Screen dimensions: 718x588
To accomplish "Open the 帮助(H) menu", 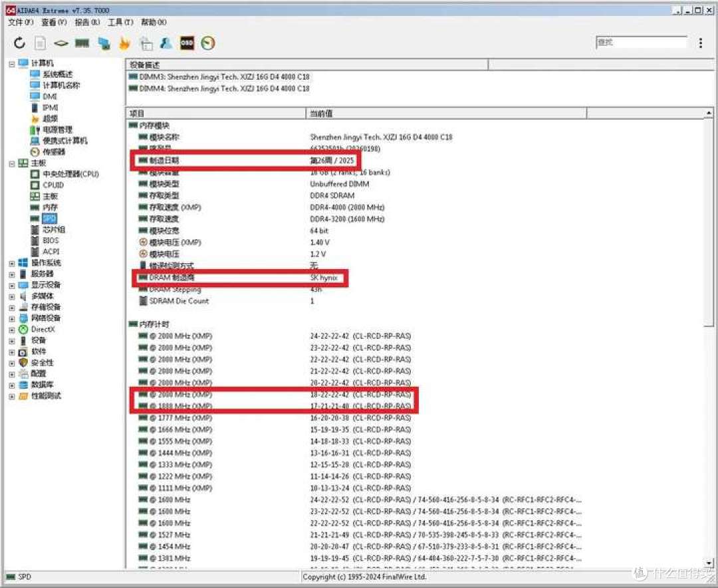I will [154, 22].
